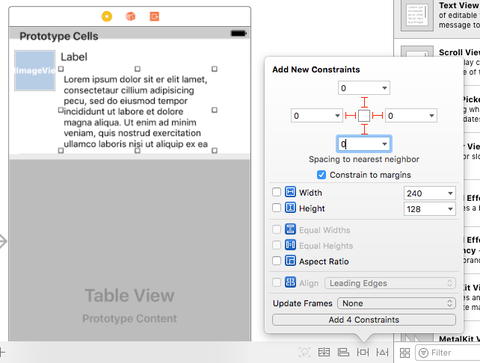Click Update Frames toolbar icon
This screenshot has height=363, width=480.
[305, 352]
